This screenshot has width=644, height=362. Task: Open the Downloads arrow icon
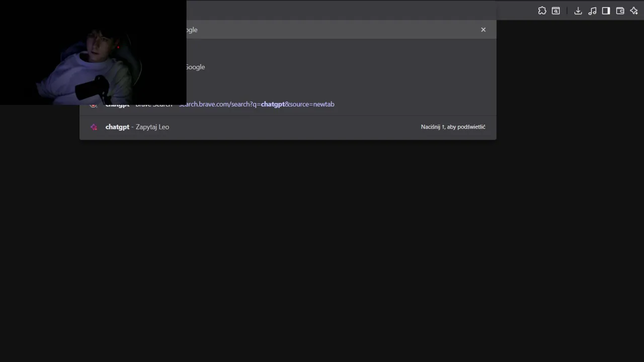(x=578, y=11)
